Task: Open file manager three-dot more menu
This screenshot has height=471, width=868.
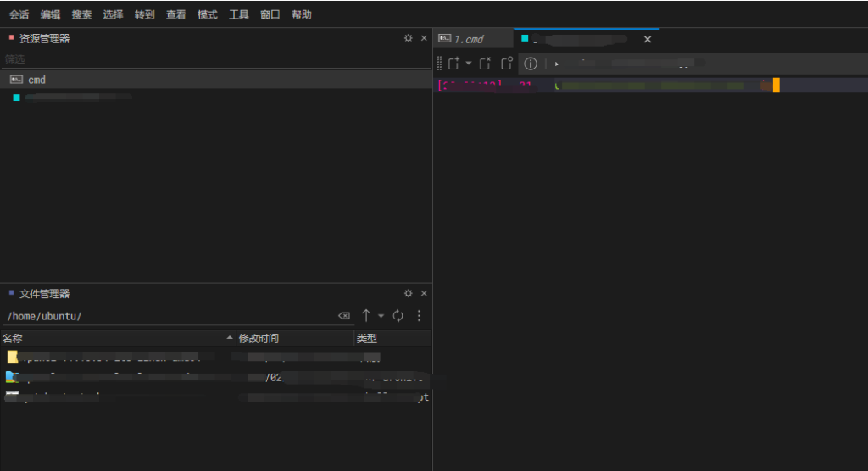Action: 419,316
